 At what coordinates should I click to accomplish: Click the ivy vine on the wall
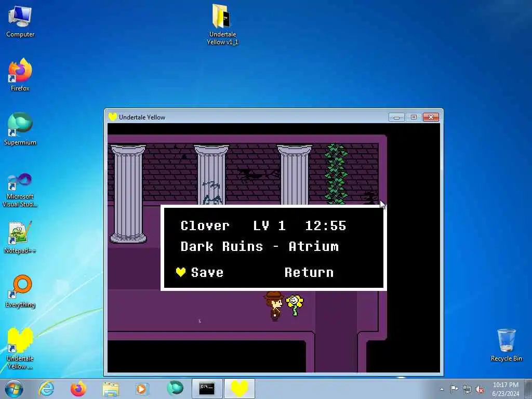(336, 174)
